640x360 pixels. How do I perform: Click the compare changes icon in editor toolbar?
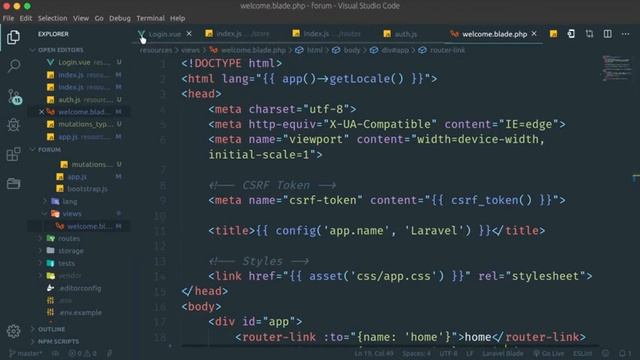[x=589, y=34]
